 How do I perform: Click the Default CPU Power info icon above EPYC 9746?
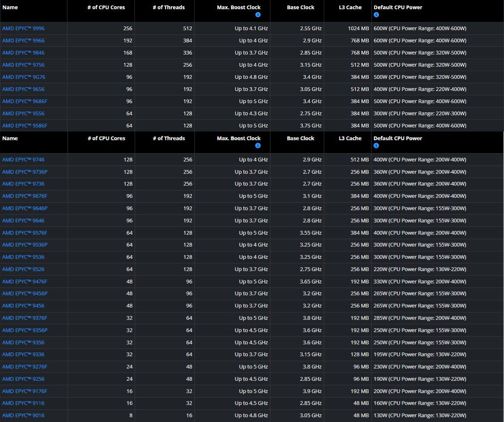pyautogui.click(x=376, y=145)
